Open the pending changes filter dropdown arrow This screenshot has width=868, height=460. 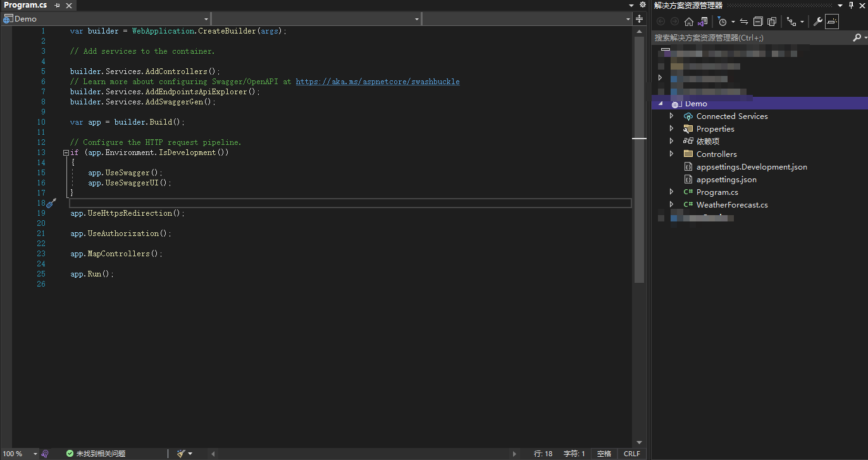733,22
